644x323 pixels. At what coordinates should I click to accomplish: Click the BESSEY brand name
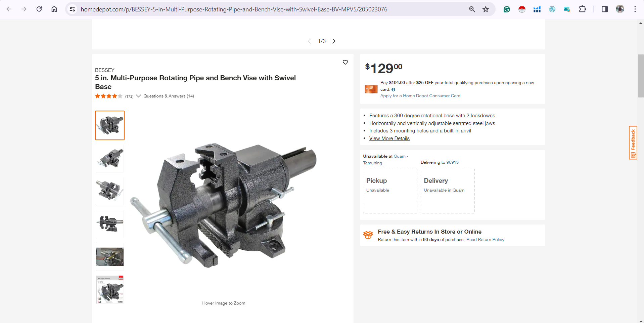click(x=105, y=70)
